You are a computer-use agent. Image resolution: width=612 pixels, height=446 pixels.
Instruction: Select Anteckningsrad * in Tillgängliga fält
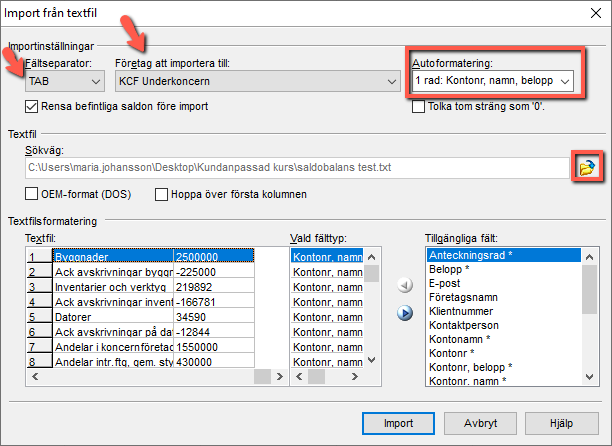[x=504, y=255]
